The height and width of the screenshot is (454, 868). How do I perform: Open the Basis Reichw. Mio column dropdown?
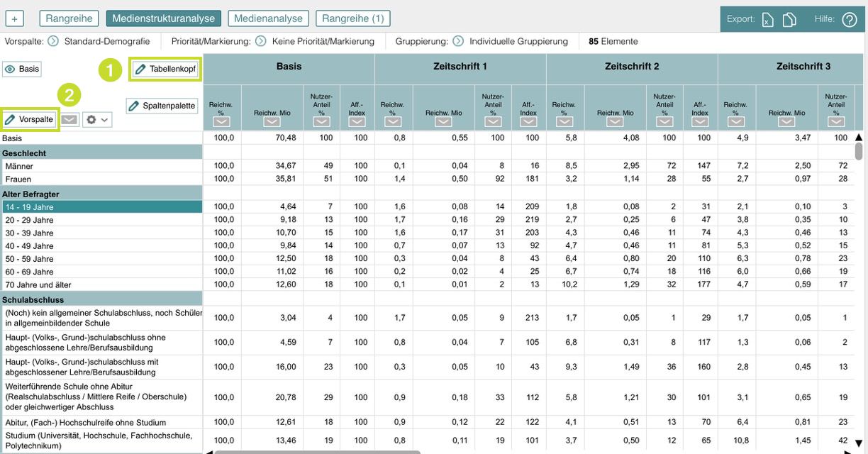coord(272,122)
